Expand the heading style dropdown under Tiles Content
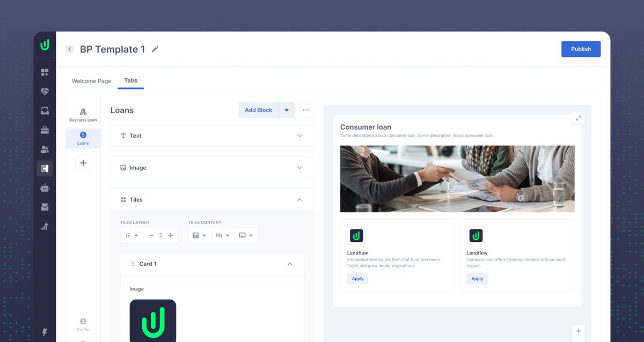Screen dimensions: 644x342 click(x=223, y=235)
